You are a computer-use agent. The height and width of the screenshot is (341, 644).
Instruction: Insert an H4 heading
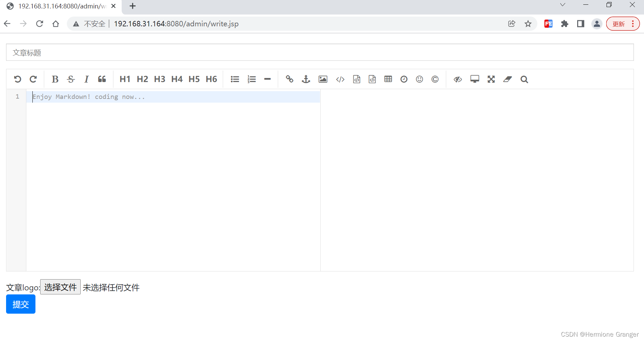point(177,79)
